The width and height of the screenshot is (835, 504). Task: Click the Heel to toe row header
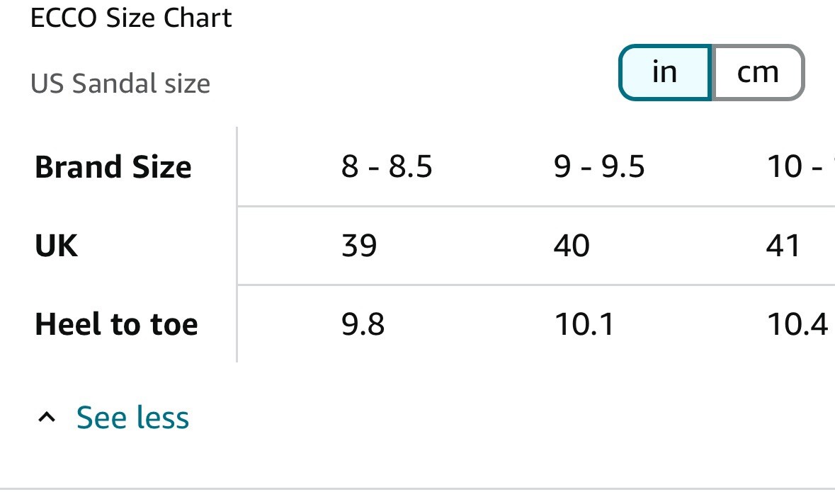pyautogui.click(x=116, y=324)
